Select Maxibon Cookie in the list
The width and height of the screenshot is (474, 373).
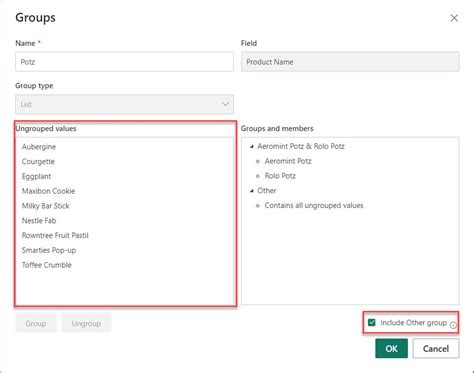tap(48, 191)
